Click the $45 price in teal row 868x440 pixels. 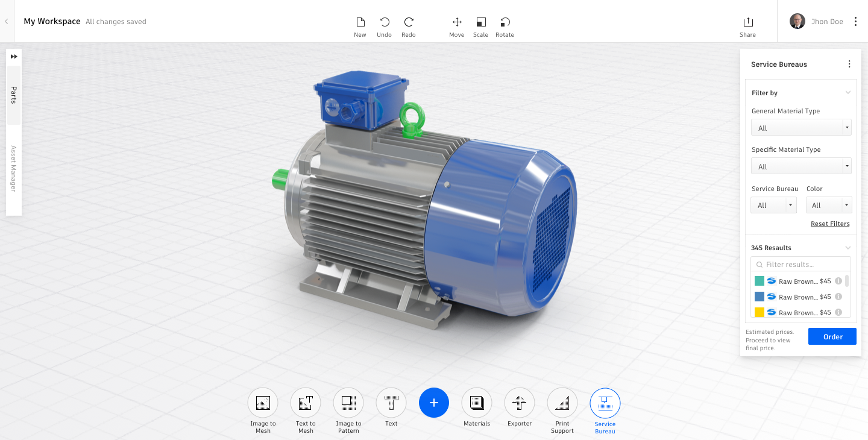(825, 281)
